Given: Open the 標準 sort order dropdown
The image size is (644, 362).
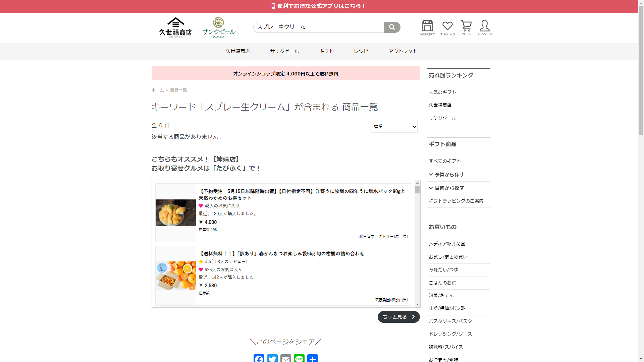Looking at the screenshot, I should 394,127.
